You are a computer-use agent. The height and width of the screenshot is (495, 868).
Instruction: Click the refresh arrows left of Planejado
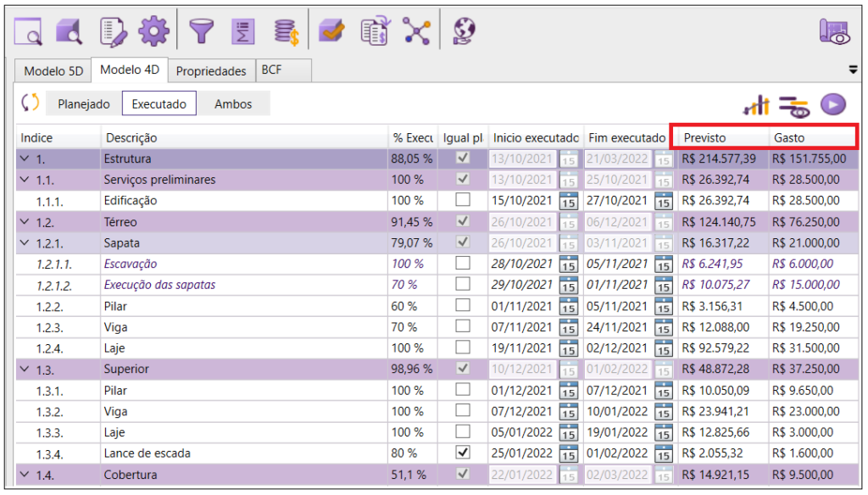[x=31, y=103]
